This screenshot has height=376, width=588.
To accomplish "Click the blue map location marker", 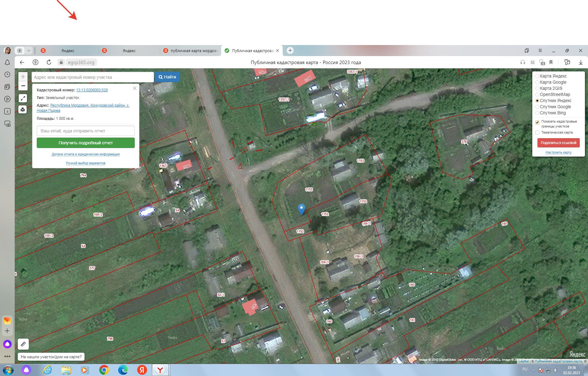I will coord(301,209).
